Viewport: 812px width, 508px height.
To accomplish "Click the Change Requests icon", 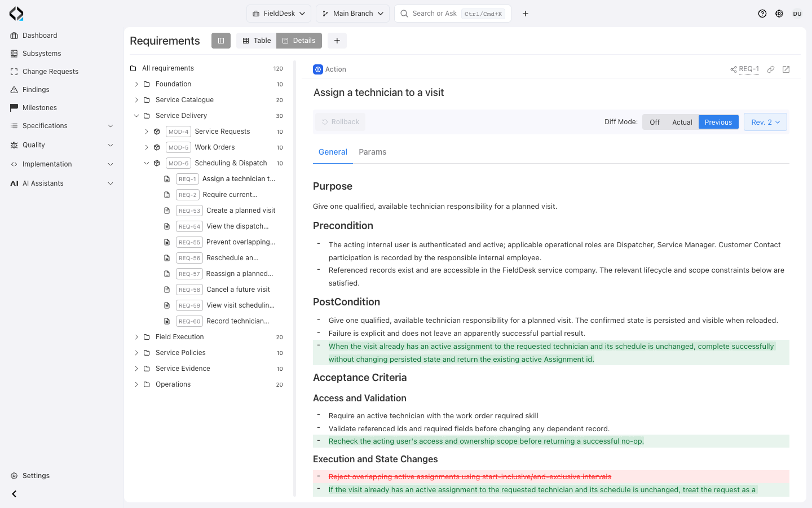I will [x=14, y=72].
